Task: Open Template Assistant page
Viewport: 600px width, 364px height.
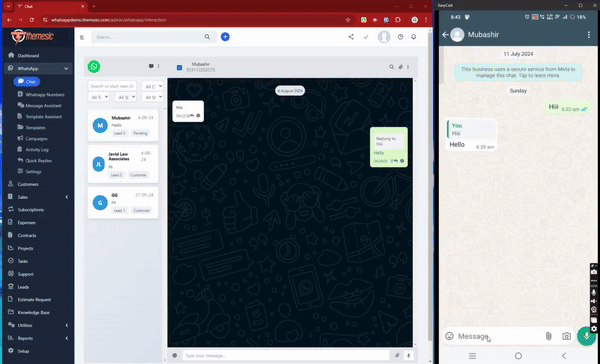Action: point(43,117)
